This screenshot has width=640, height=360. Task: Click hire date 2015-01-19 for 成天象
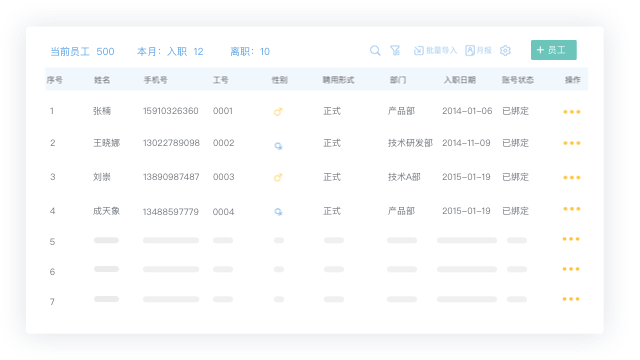tap(466, 211)
